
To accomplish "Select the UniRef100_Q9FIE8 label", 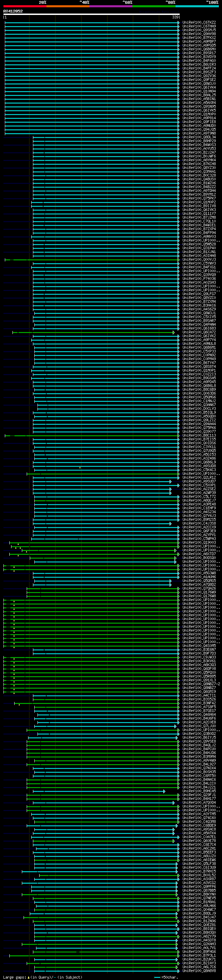I will click(199, 122).
